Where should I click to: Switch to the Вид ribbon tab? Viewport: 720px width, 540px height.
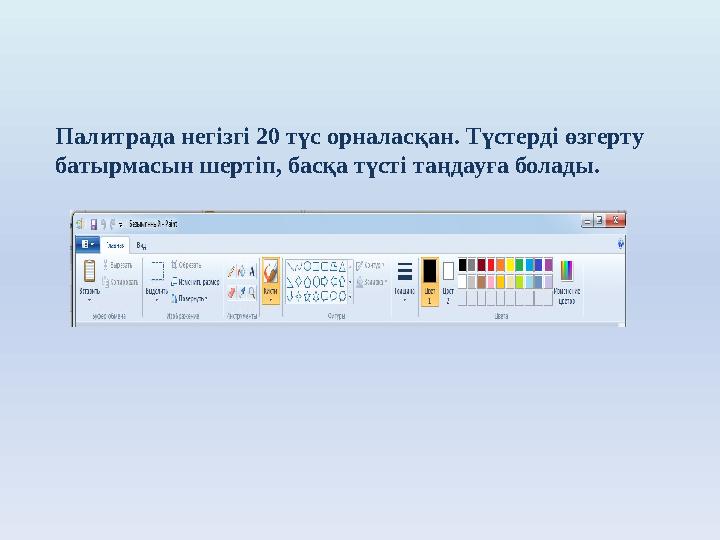[141, 246]
